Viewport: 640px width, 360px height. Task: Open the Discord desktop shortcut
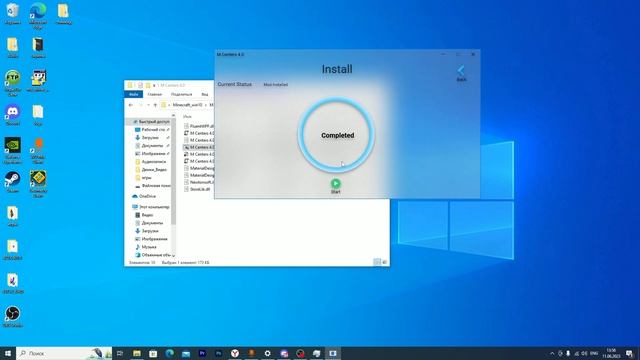tap(13, 115)
